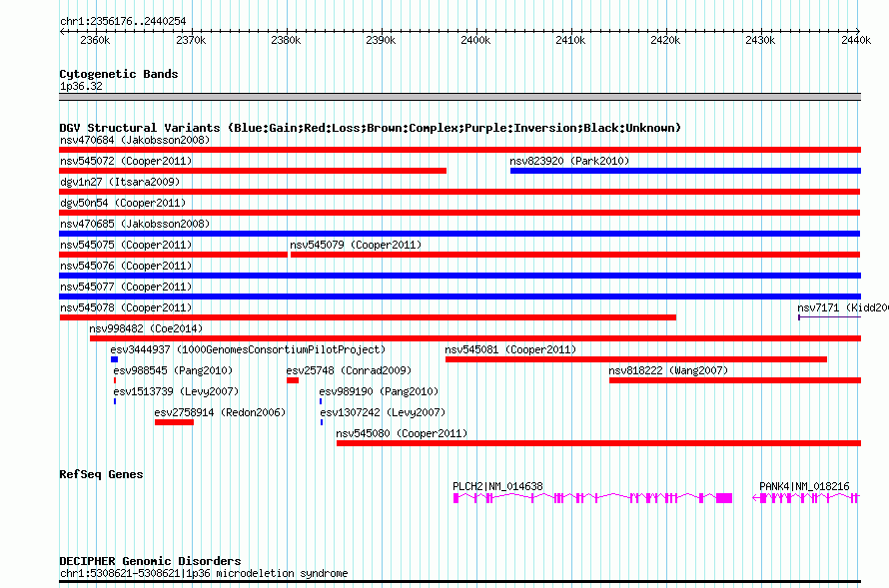Click the nsv545079 (Cooper2011) red bar
Image resolution: width=889 pixels, height=588 pixels.
(575, 255)
